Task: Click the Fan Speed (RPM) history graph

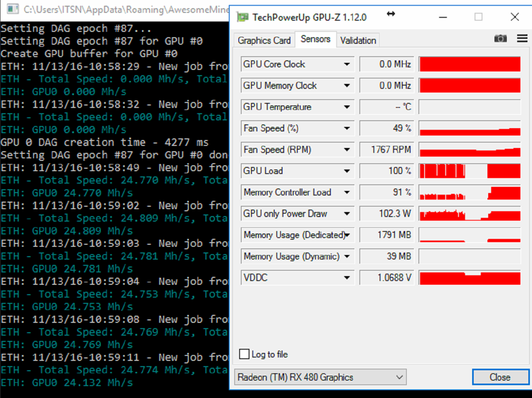Action: (x=470, y=150)
